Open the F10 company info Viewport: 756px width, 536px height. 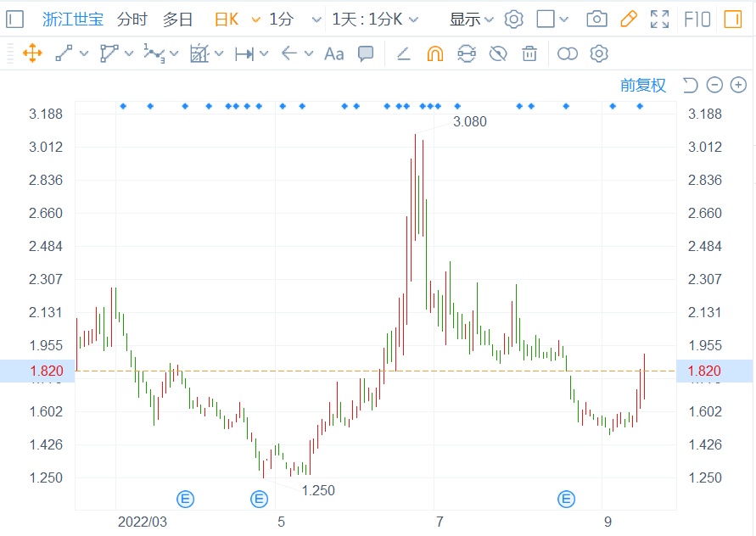click(x=697, y=20)
